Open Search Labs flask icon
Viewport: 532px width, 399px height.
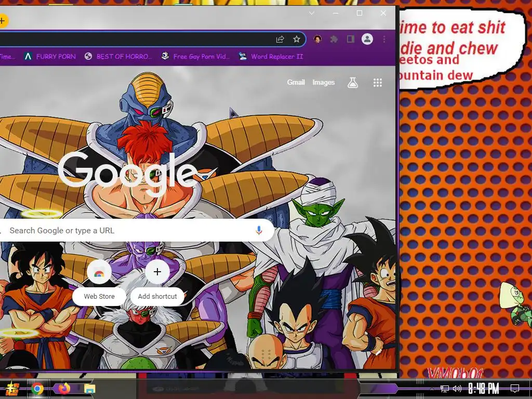pyautogui.click(x=353, y=83)
